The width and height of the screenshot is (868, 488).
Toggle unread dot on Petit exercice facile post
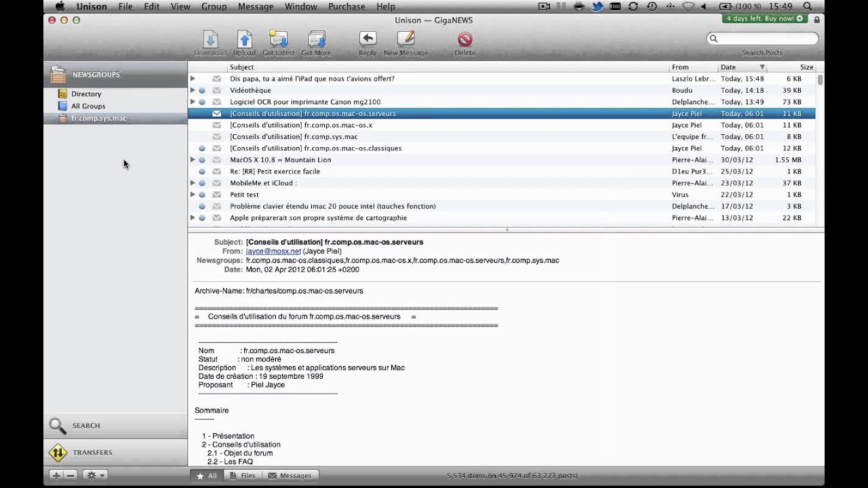202,171
